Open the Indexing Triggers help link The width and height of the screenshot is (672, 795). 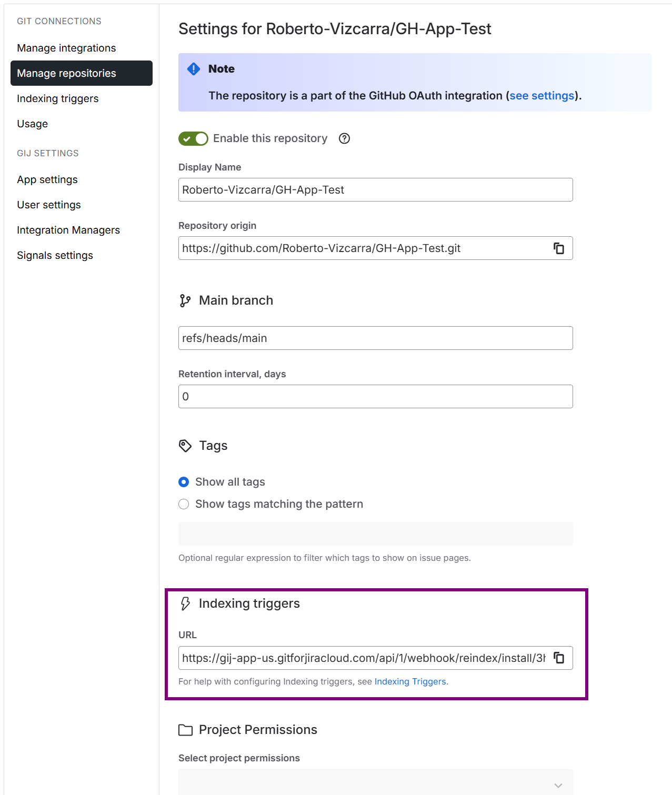coord(410,681)
